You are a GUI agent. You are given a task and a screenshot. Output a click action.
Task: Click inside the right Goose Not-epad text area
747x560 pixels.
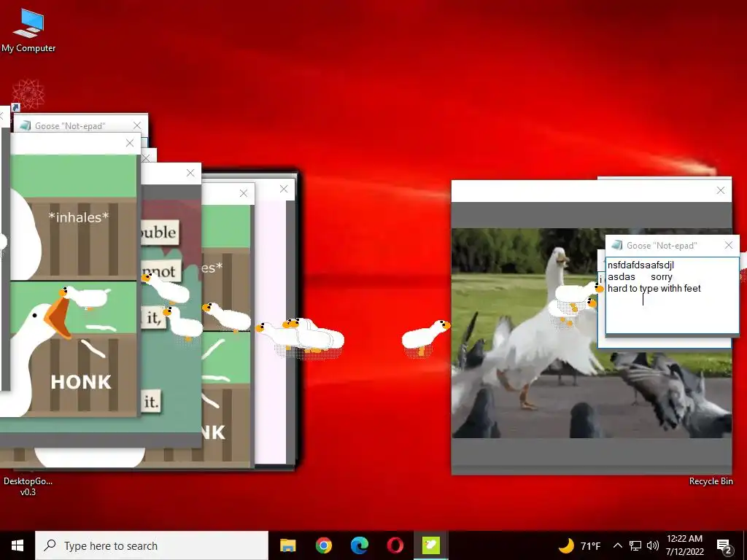672,296
